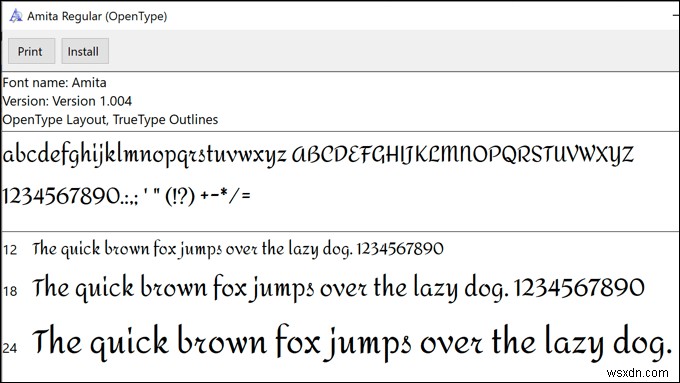680x383 pixels.
Task: Click the font viewer icon in title bar
Action: click(16, 16)
